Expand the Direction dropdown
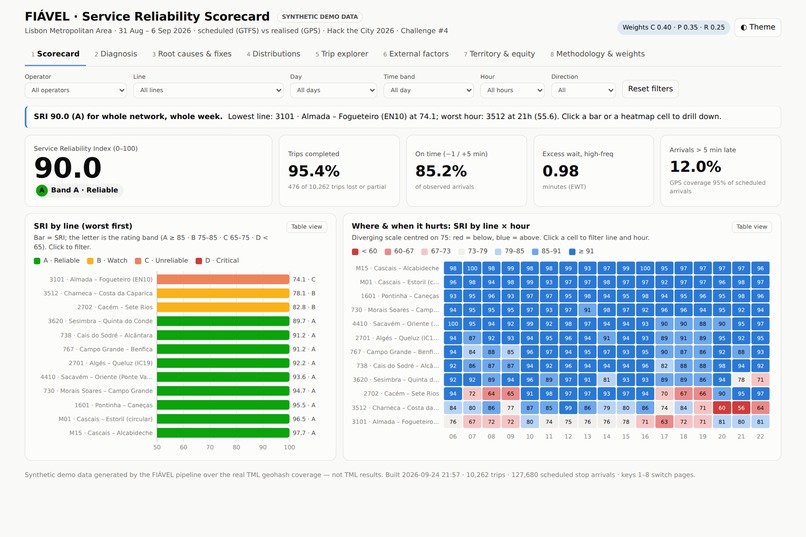This screenshot has width=806, height=537. [583, 90]
